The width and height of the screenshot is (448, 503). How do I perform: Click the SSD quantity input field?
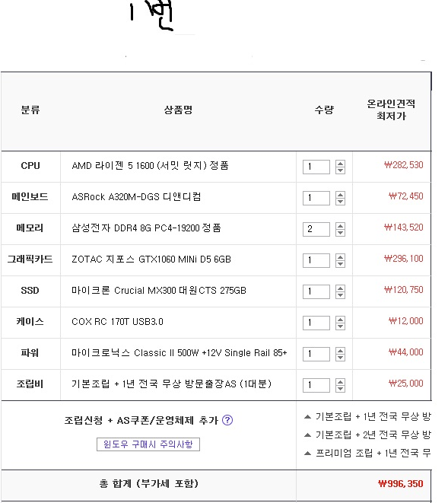pyautogui.click(x=316, y=291)
